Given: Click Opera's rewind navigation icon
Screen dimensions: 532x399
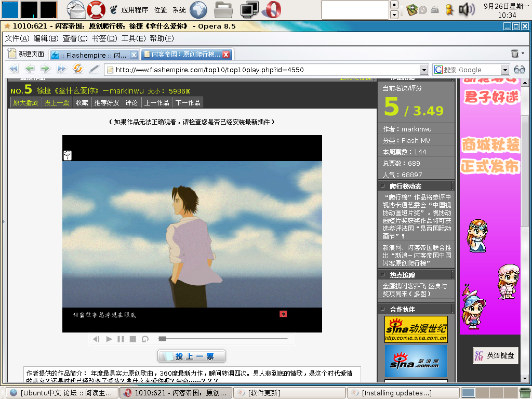Looking at the screenshot, I should click(14, 69).
